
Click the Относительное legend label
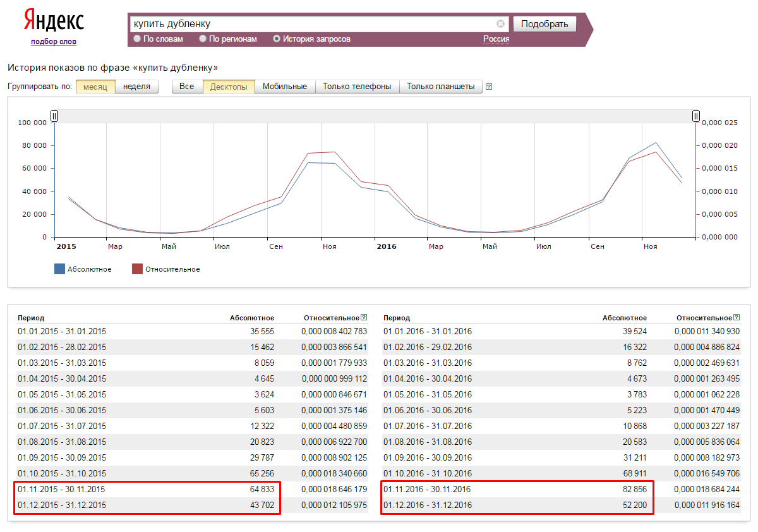(172, 269)
